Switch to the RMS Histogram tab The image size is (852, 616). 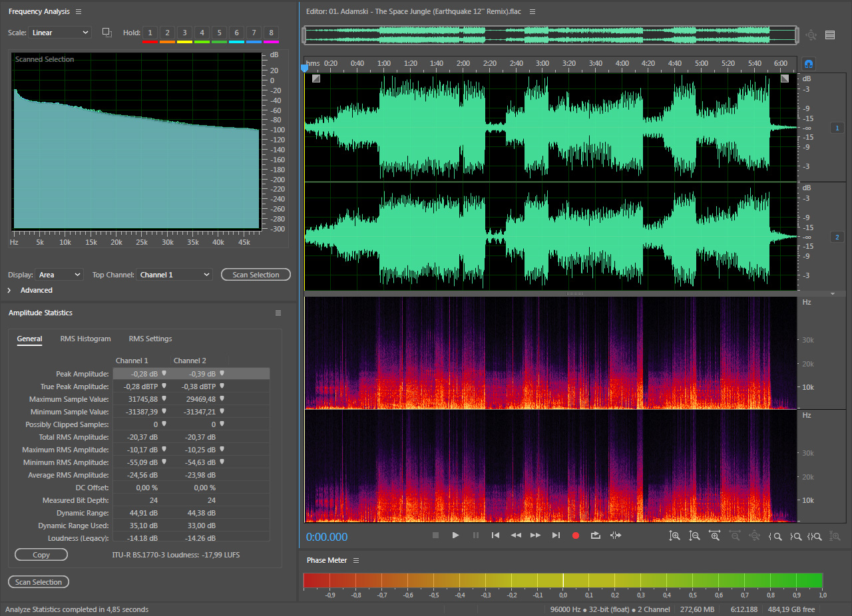(x=85, y=339)
